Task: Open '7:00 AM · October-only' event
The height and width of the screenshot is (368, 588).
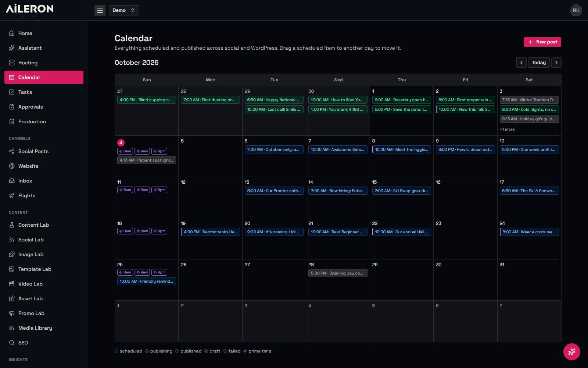Action: [x=274, y=149]
